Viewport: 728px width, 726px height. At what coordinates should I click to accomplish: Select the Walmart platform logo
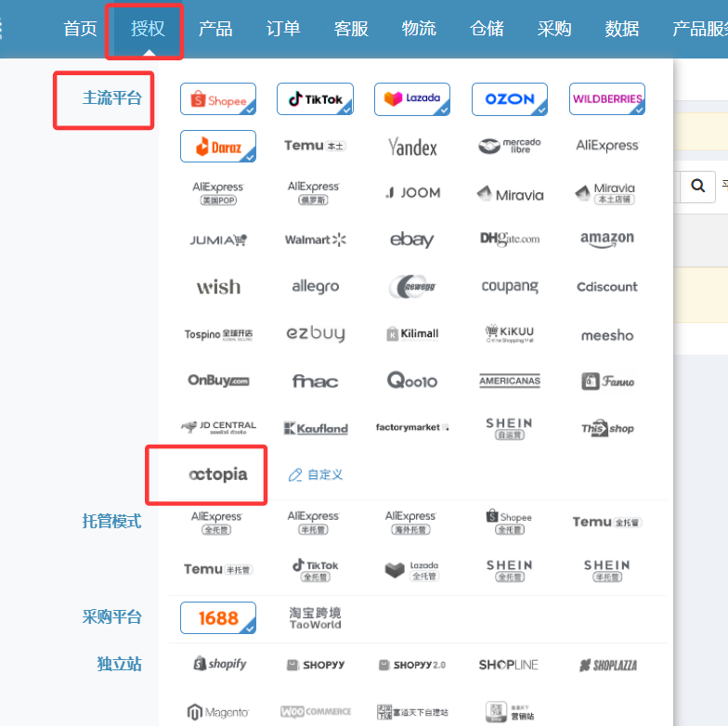tap(316, 240)
